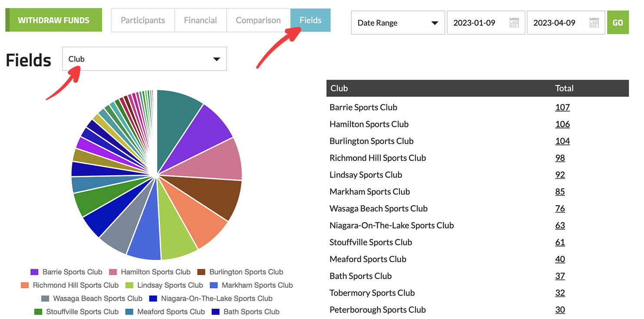Viewport: 644px width, 319px height.
Task: Select the Fields tab
Action: (310, 20)
